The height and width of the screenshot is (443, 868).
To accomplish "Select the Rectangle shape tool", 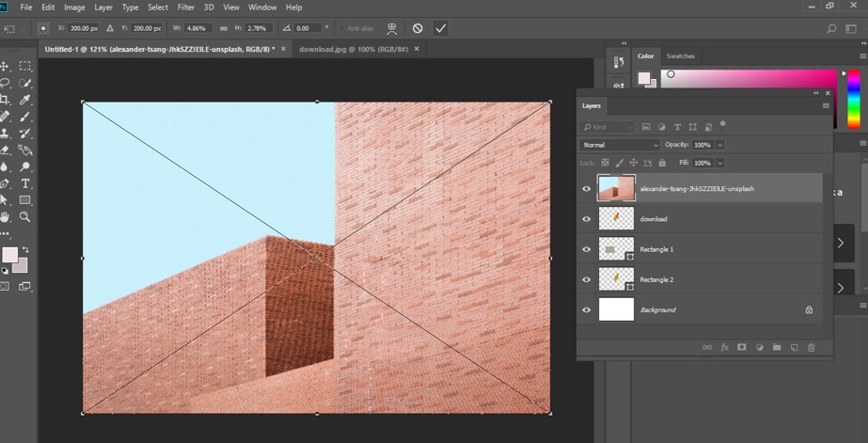I will tap(24, 200).
